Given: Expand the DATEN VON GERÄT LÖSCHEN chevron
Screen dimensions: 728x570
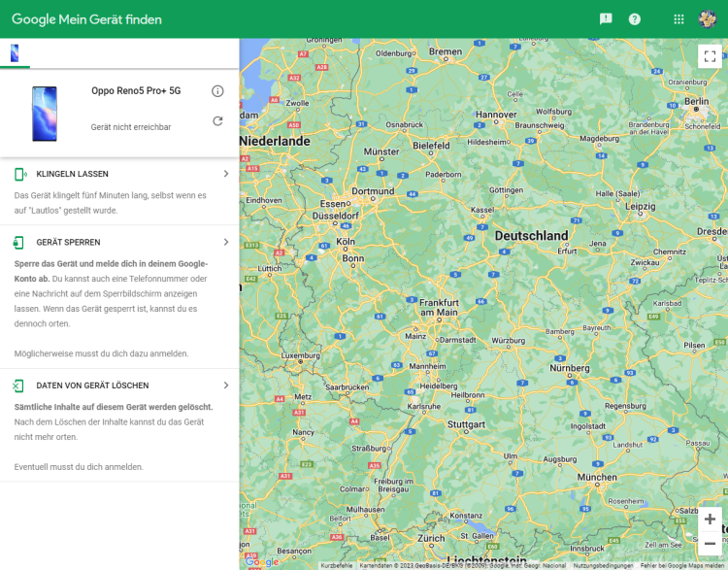Looking at the screenshot, I should [226, 386].
